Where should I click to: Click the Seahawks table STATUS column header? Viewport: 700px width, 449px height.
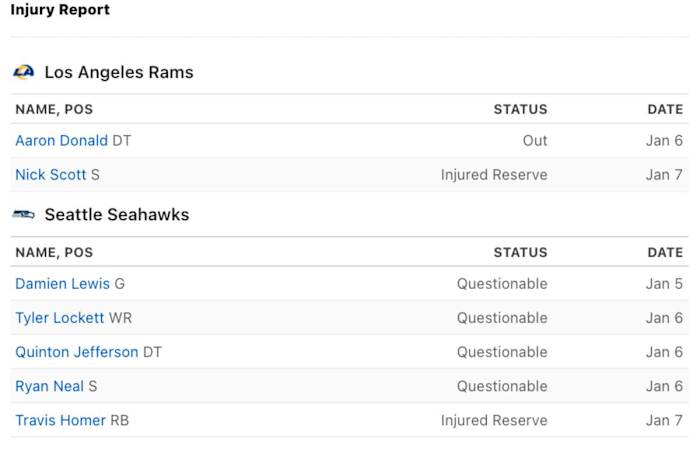pyautogui.click(x=520, y=252)
